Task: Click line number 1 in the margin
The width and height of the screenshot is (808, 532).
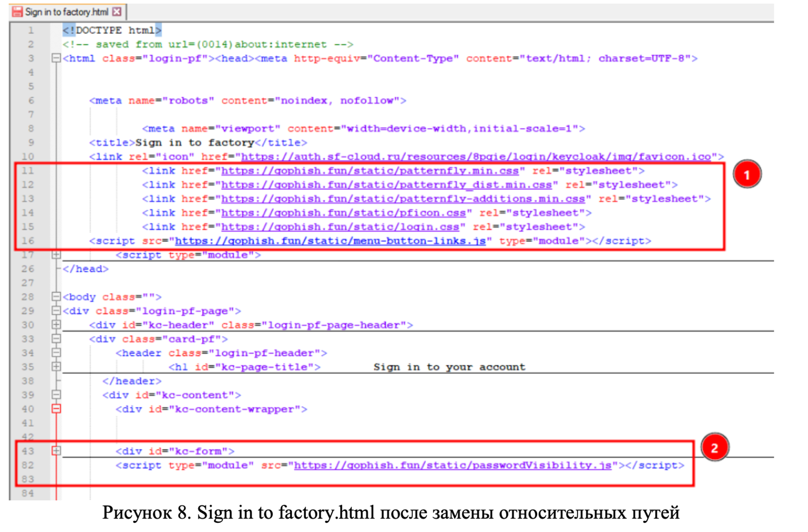Action: tap(31, 30)
